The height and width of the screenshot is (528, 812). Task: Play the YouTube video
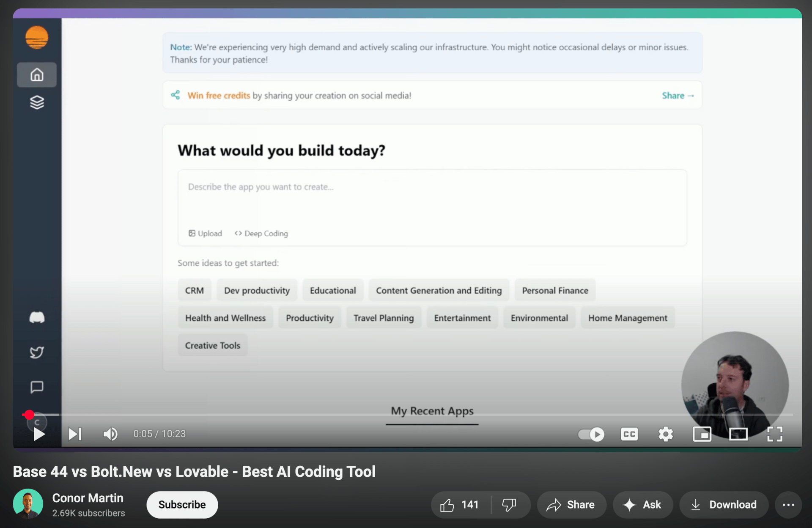click(x=39, y=434)
